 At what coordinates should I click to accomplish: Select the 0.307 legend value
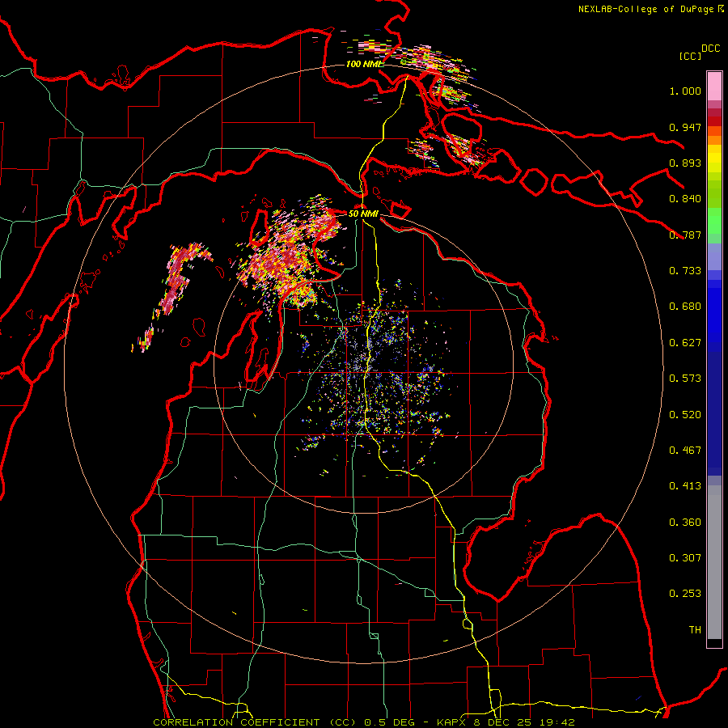click(685, 558)
